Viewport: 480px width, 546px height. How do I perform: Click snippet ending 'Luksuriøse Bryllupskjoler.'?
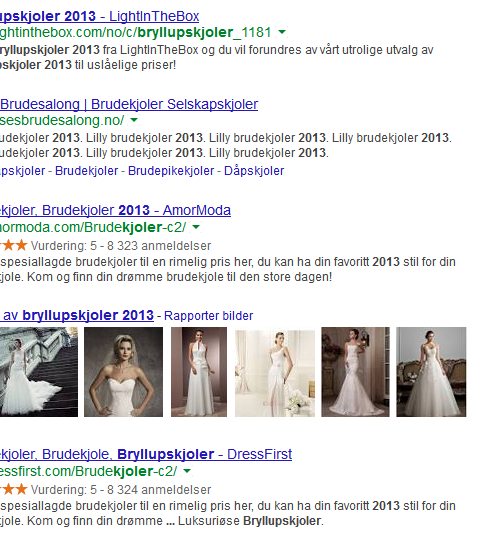(251, 521)
